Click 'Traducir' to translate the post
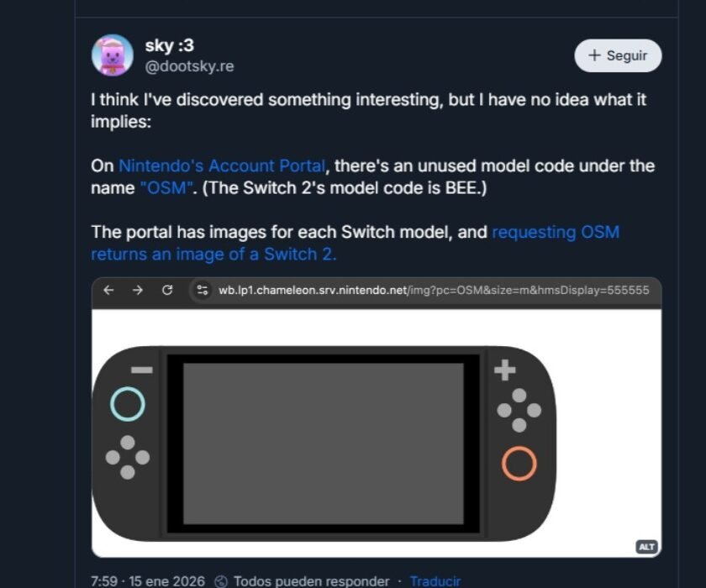 click(435, 580)
